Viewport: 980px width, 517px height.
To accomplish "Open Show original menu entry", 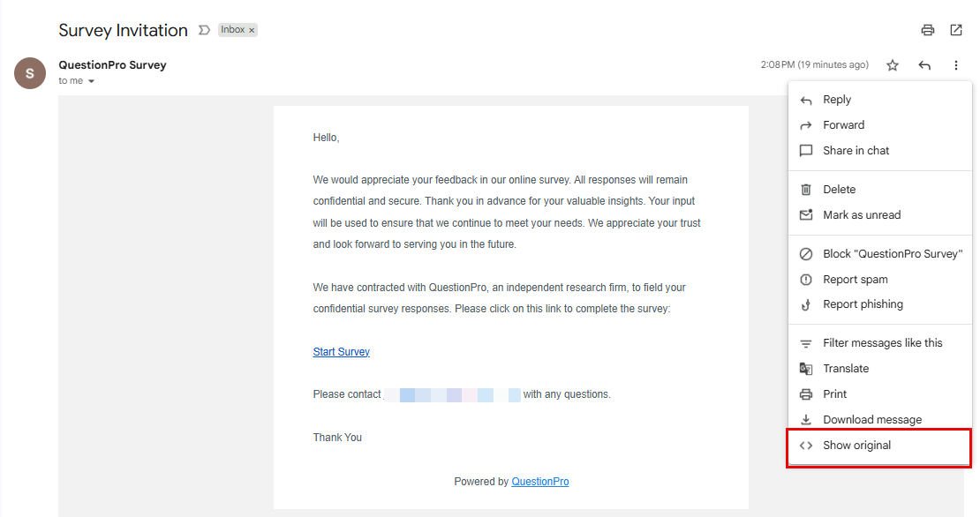I will click(856, 446).
